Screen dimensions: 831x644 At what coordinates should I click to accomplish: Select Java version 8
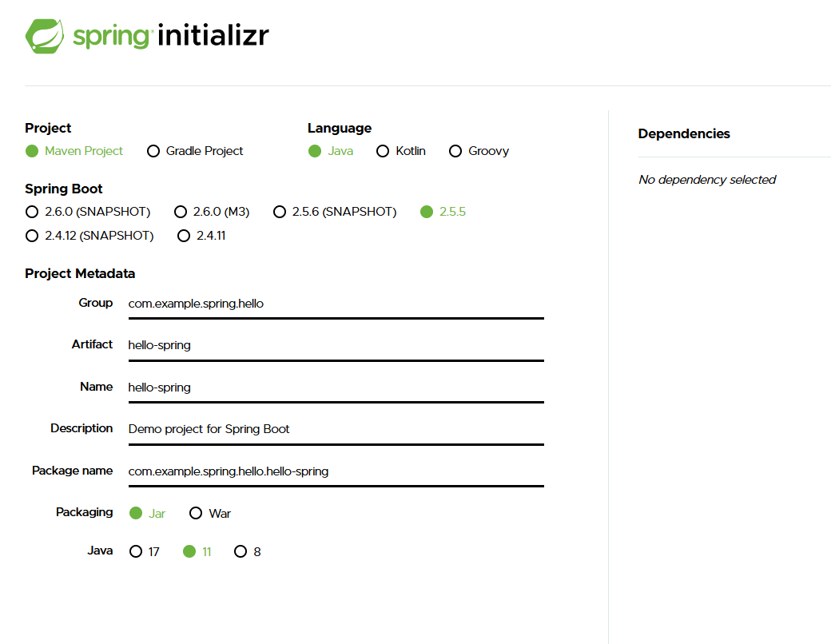point(240,551)
